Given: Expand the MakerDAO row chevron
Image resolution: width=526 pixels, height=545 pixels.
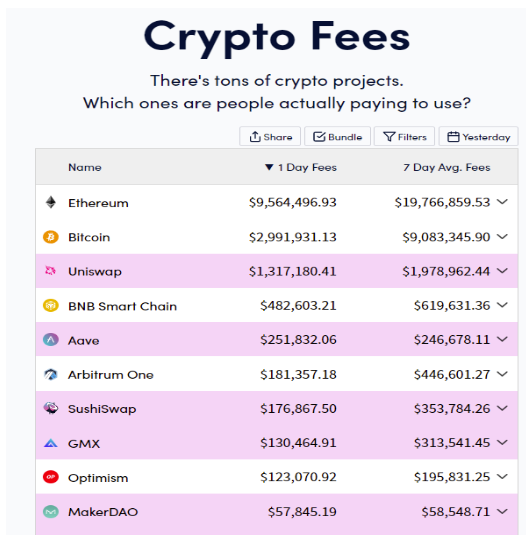Looking at the screenshot, I should (502, 511).
